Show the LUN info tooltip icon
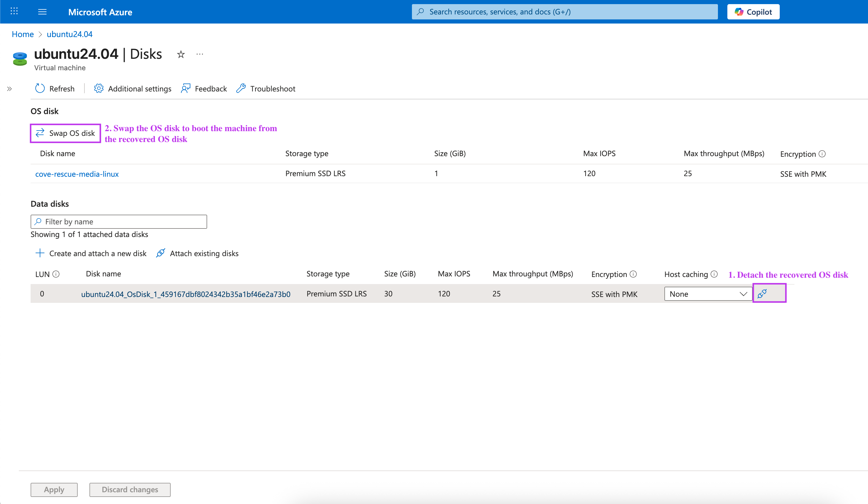 point(56,274)
